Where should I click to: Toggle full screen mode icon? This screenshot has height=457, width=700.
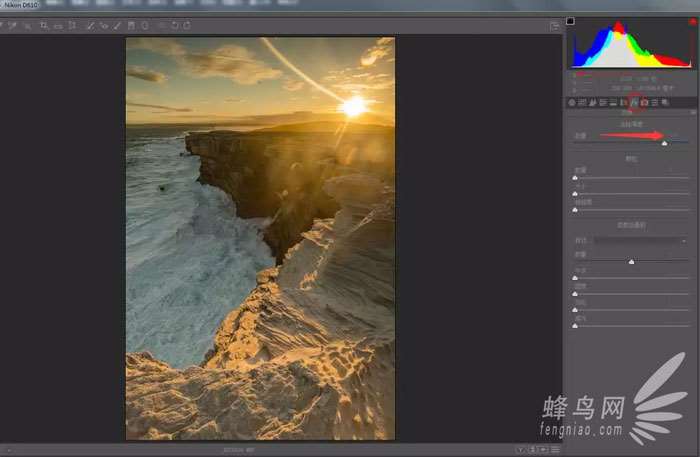point(554,26)
